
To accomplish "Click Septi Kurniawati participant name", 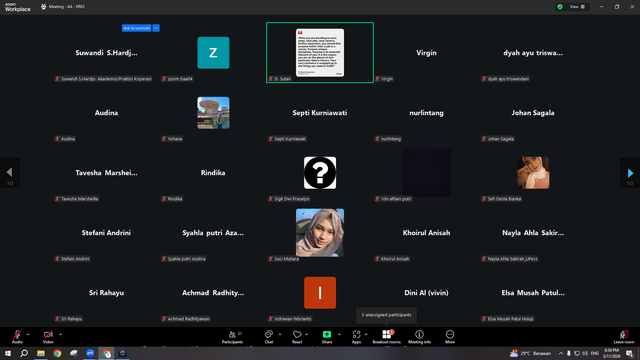I will pos(320,113).
